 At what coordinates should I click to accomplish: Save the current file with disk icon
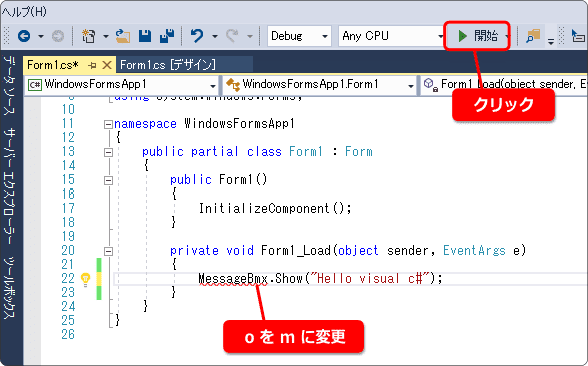click(145, 36)
